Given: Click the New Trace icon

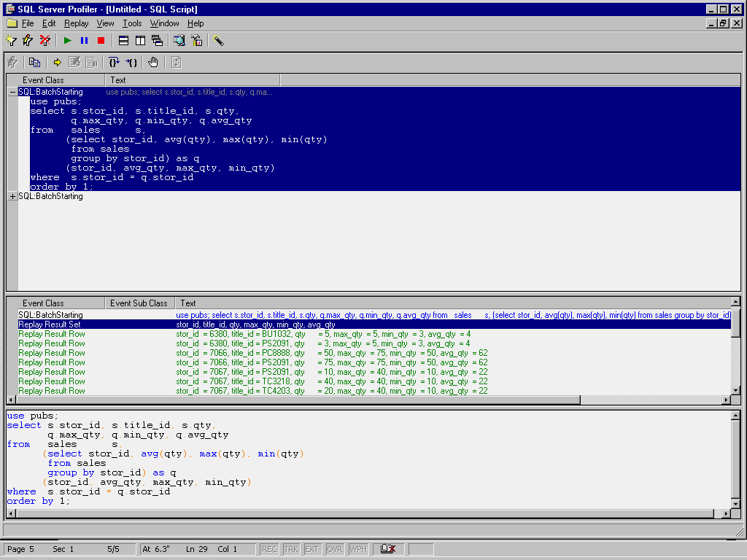Looking at the screenshot, I should (12, 41).
